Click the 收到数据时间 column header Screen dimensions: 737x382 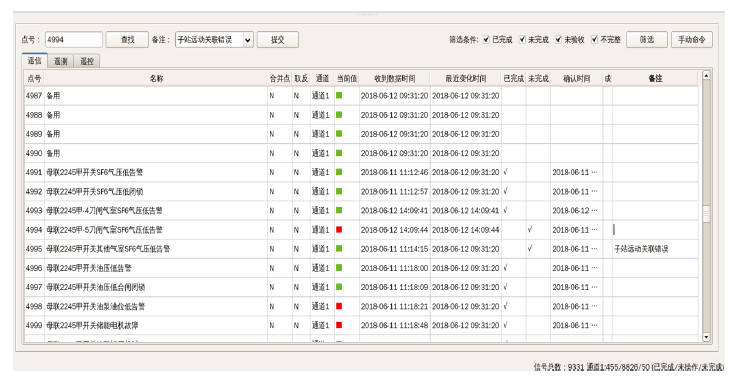click(394, 78)
